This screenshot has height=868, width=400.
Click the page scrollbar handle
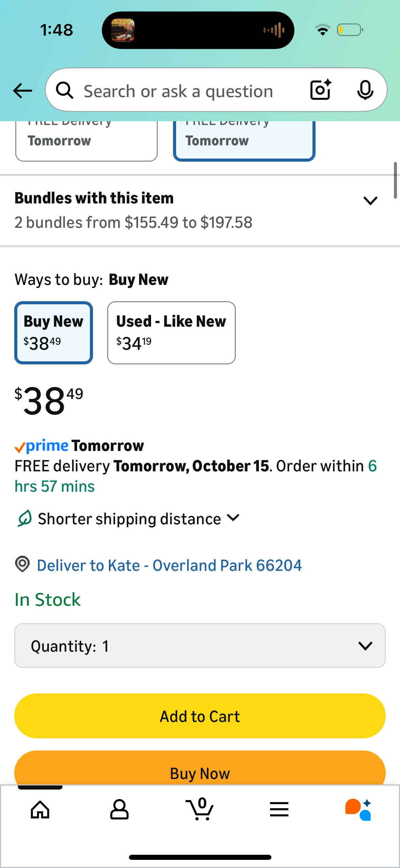[395, 180]
